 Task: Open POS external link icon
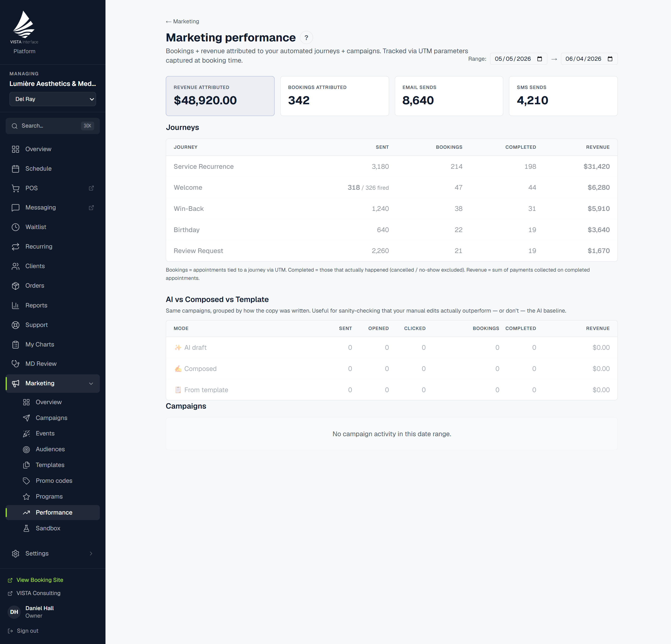91,188
